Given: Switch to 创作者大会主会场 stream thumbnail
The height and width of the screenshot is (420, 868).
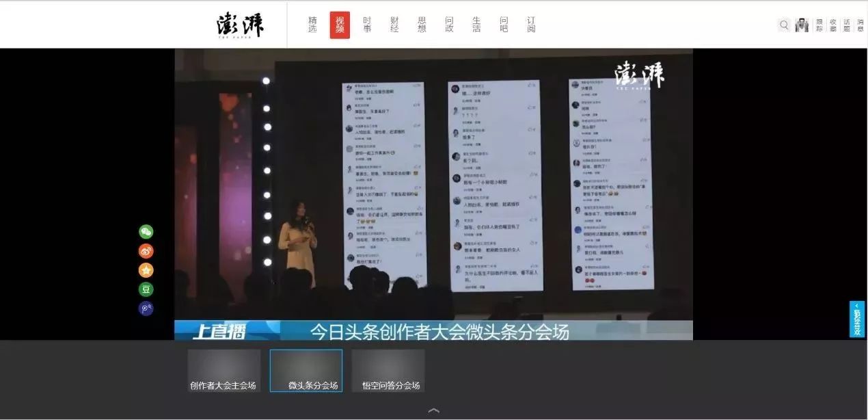Looking at the screenshot, I should [x=224, y=371].
